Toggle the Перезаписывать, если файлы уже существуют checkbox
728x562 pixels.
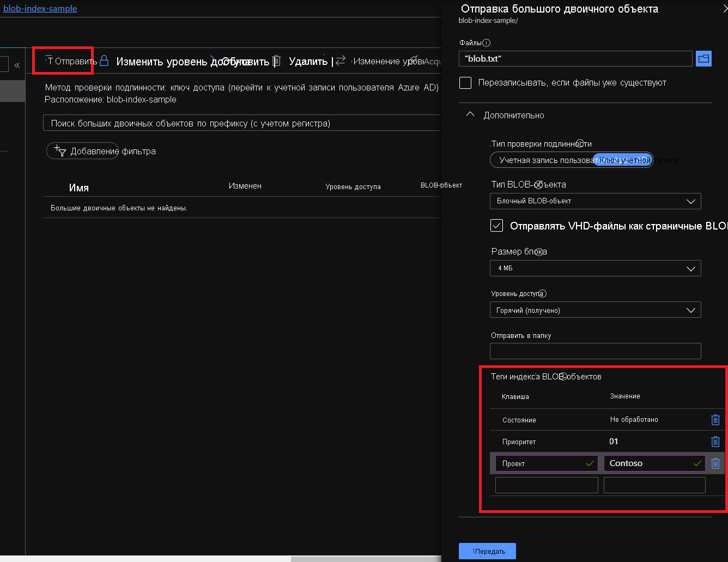465,83
